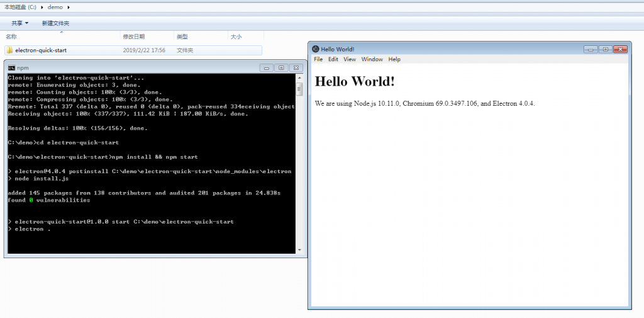Click the npm console scrollbar thumb

pyautogui.click(x=299, y=88)
